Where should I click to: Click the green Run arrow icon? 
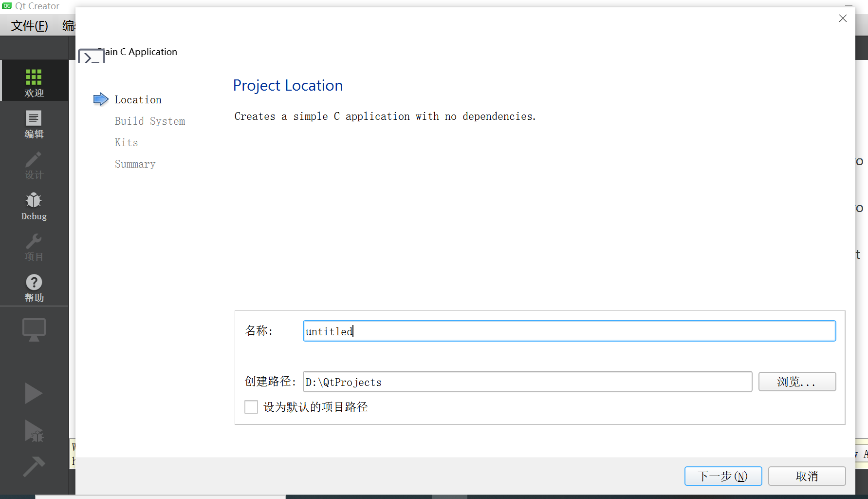pos(34,393)
